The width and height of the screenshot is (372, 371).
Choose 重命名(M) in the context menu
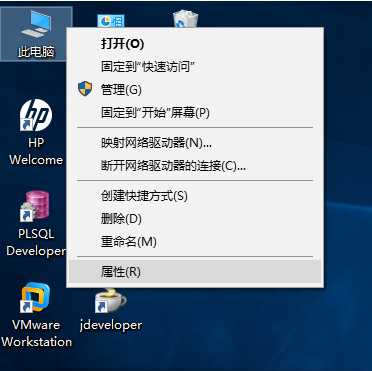click(x=195, y=242)
